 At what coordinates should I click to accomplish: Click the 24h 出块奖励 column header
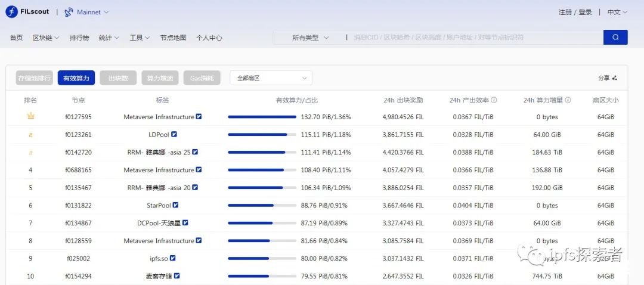click(x=403, y=100)
